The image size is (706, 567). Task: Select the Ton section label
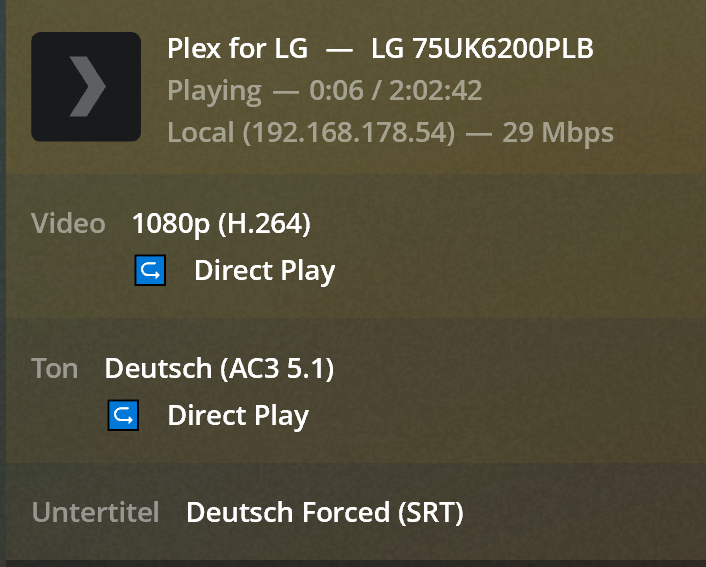tap(55, 369)
